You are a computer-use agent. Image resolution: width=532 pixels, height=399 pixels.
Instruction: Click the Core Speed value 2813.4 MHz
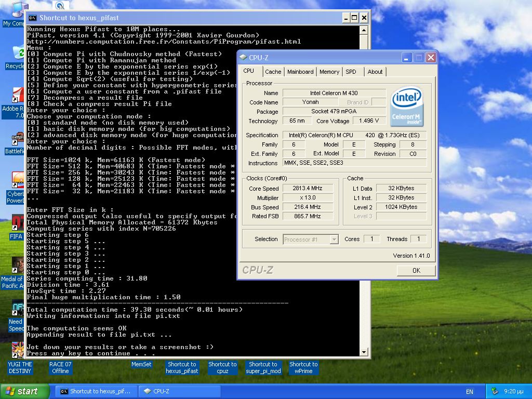tap(308, 188)
